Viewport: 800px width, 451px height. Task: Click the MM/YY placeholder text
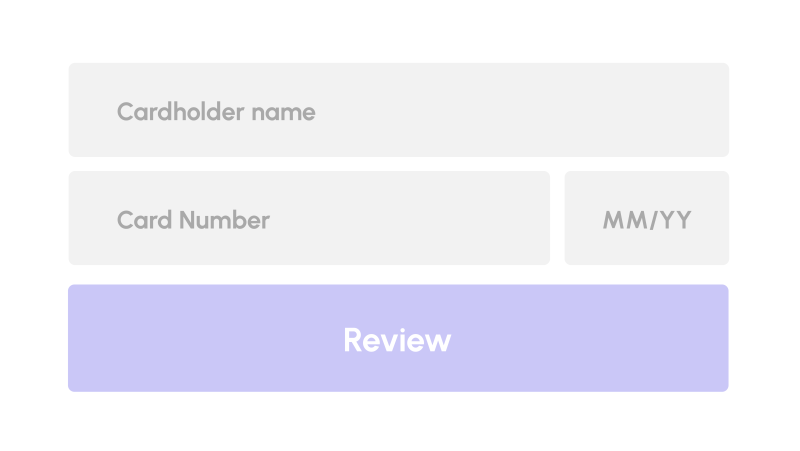(x=647, y=220)
